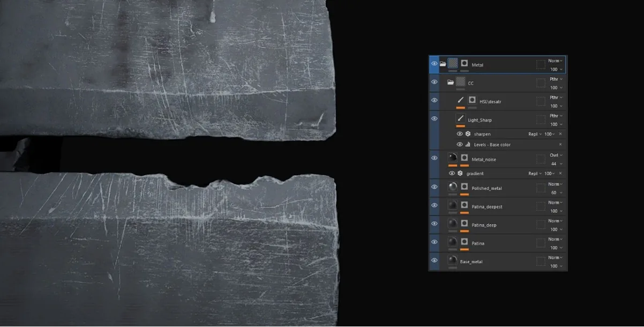Select the Patina_deepest layer name
The image size is (644, 327).
pos(486,206)
